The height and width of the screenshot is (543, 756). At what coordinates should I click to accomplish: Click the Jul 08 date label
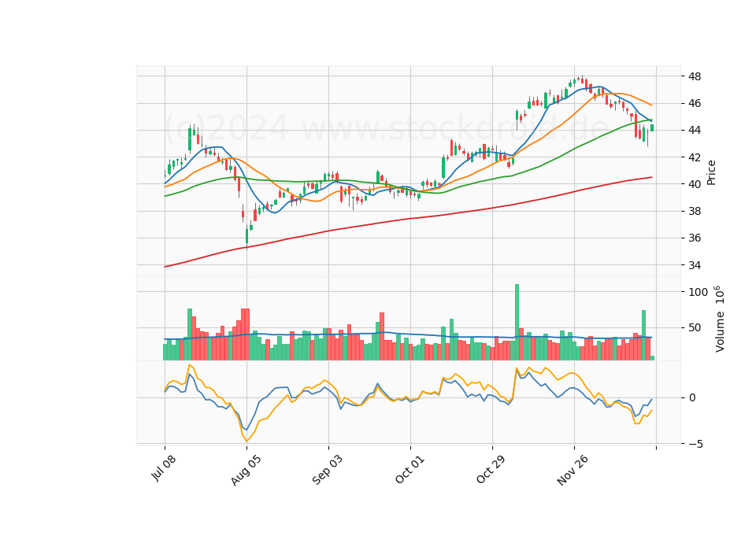click(x=164, y=467)
